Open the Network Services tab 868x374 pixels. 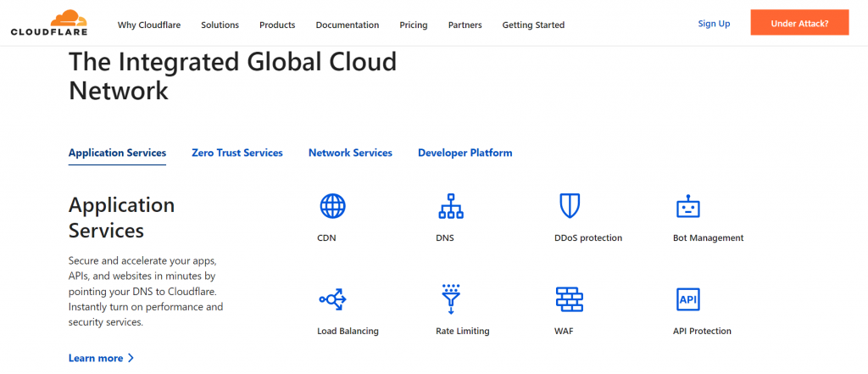pyautogui.click(x=350, y=153)
